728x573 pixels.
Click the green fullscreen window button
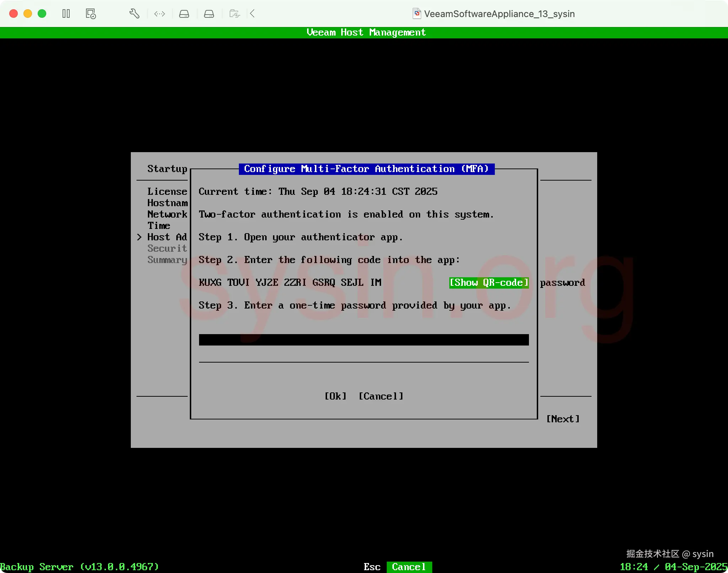(x=42, y=14)
